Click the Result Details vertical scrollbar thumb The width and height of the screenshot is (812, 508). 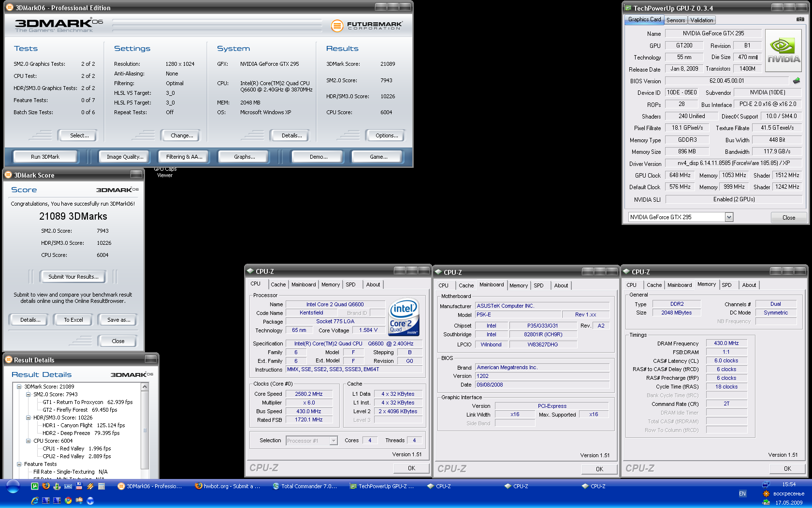pos(145,430)
